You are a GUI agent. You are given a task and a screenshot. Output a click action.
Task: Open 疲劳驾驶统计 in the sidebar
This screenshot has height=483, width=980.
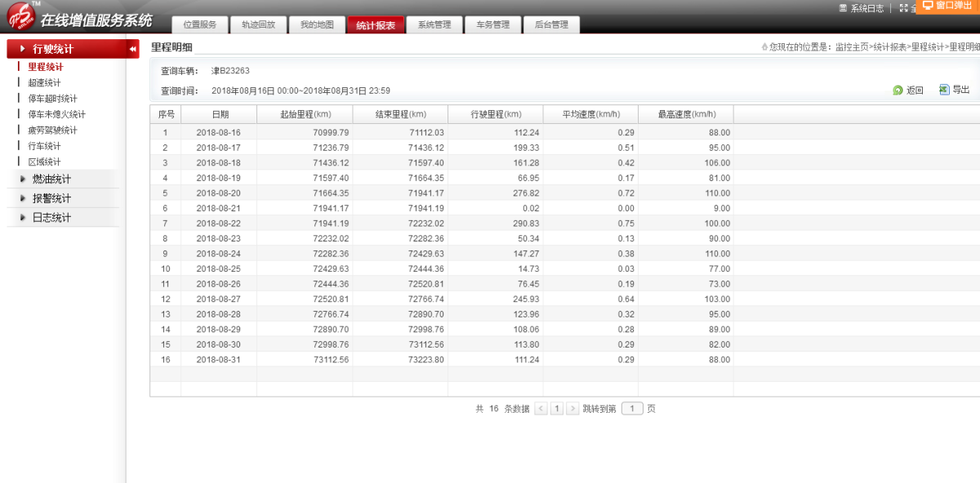click(x=52, y=131)
